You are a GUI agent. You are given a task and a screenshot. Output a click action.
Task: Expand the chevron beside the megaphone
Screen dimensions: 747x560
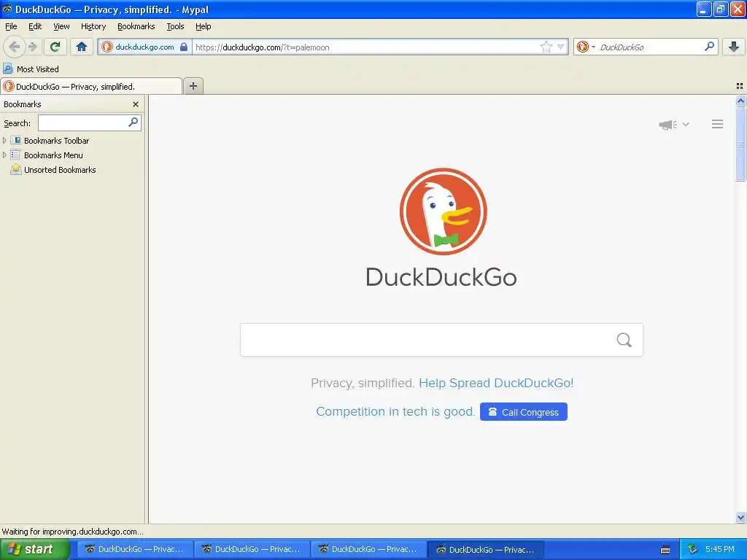[686, 124]
